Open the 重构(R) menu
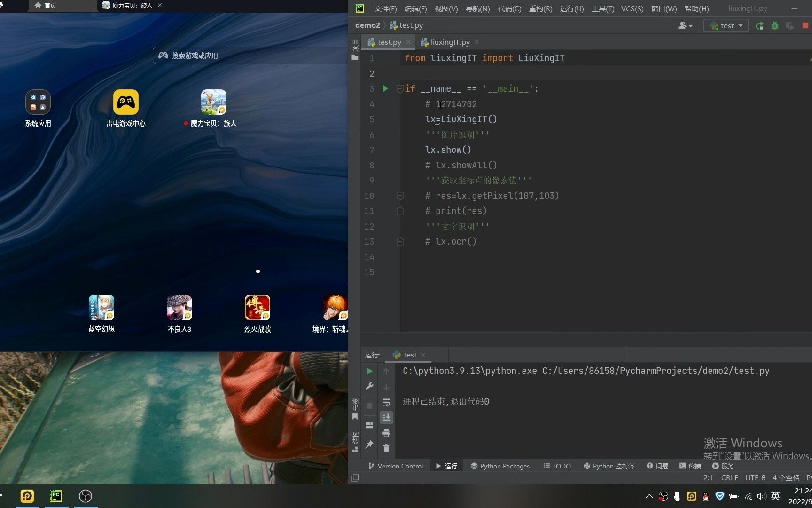812x508 pixels. tap(540, 8)
